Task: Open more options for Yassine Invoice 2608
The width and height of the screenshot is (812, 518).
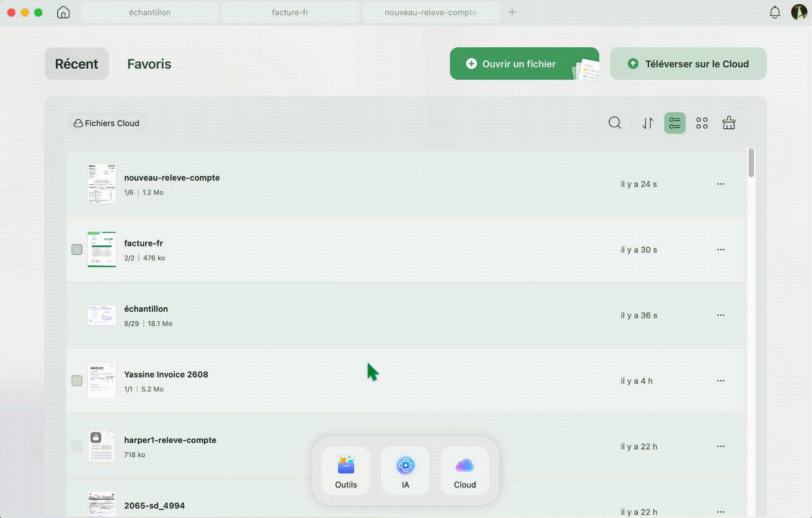Action: (721, 381)
